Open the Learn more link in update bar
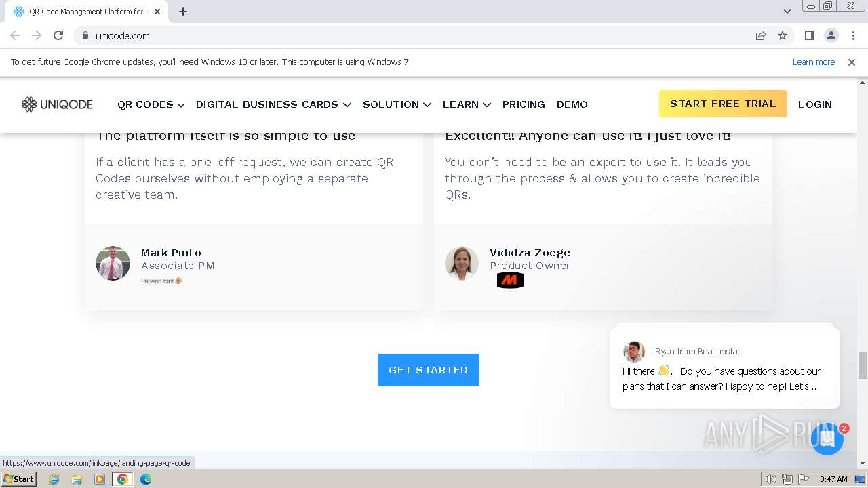 [x=814, y=62]
